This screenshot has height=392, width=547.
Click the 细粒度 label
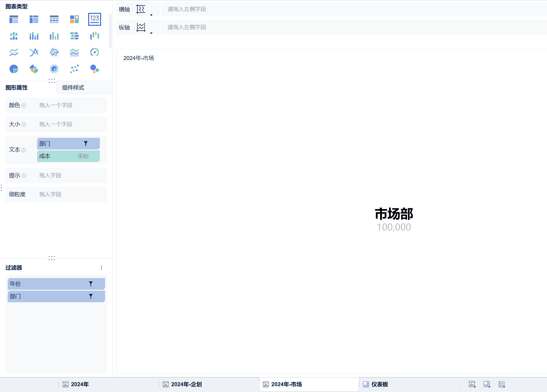pos(17,194)
